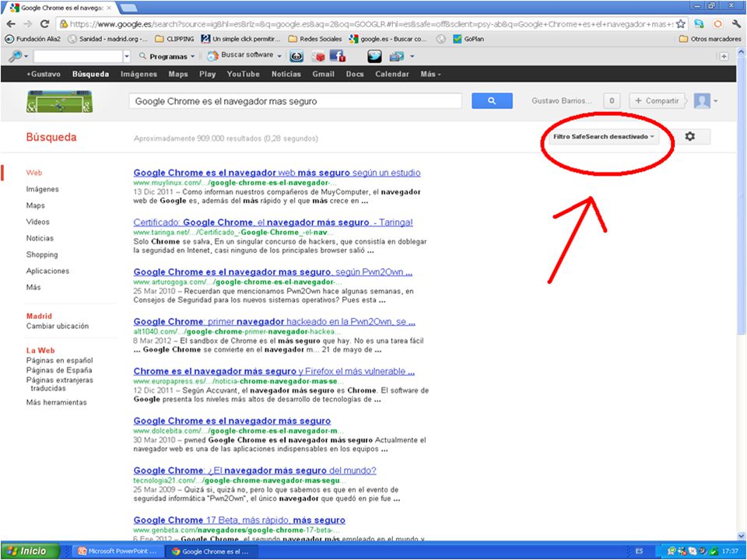Open +Gustavo in the Google bar

tap(44, 75)
